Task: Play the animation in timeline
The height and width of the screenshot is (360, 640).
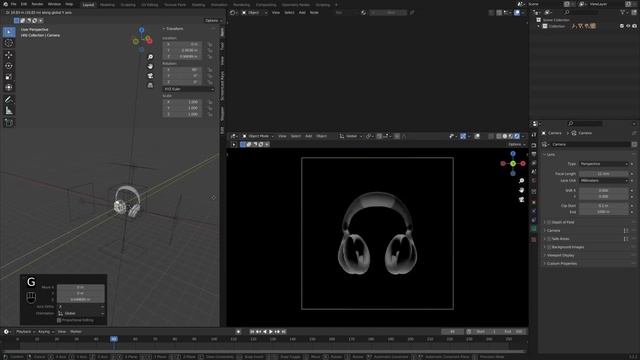Action: click(x=271, y=332)
